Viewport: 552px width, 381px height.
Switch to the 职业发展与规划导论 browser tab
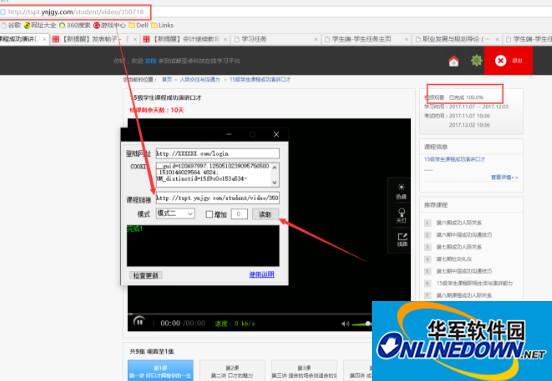(x=457, y=39)
